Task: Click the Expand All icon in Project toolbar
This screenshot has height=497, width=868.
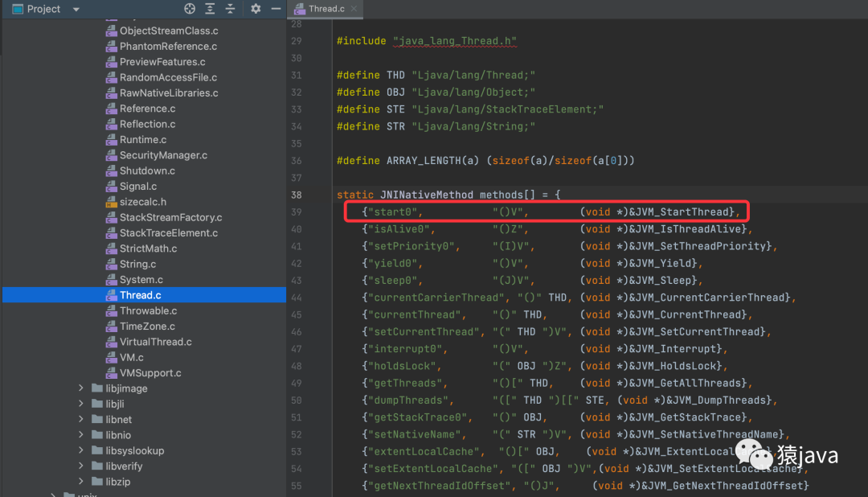Action: [210, 8]
